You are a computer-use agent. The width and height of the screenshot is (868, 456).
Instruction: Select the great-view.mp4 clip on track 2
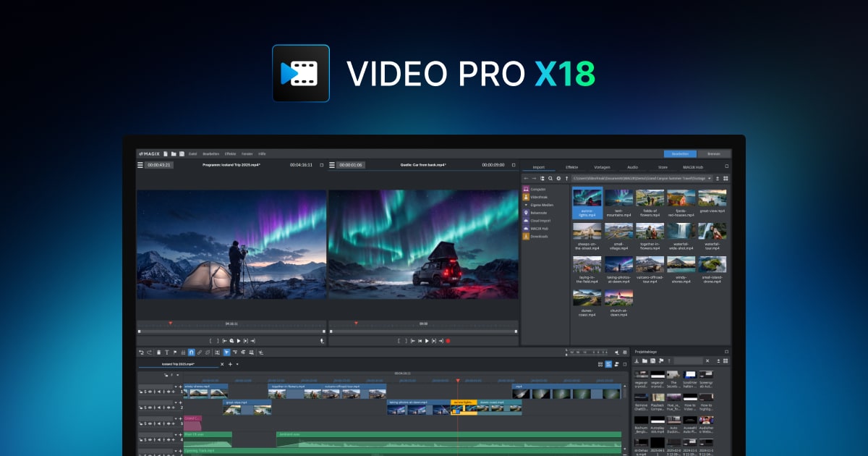(247, 408)
